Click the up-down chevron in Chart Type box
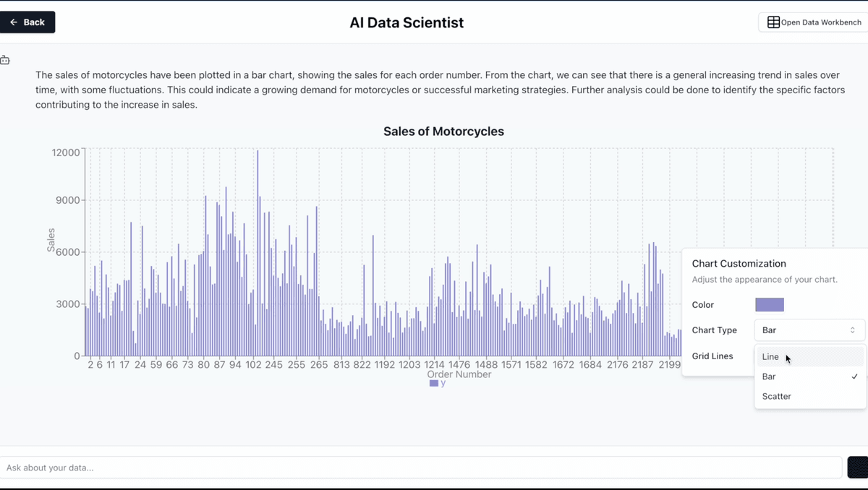The height and width of the screenshot is (490, 868). tap(852, 330)
